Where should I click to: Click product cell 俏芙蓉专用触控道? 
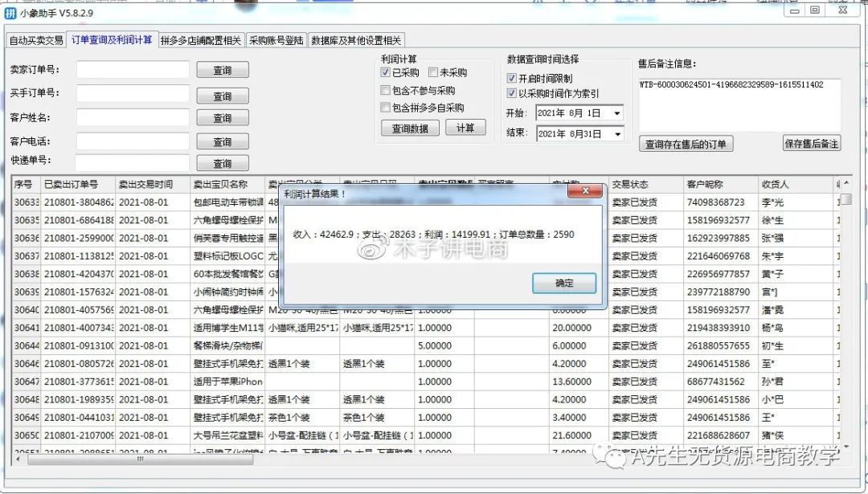click(227, 238)
